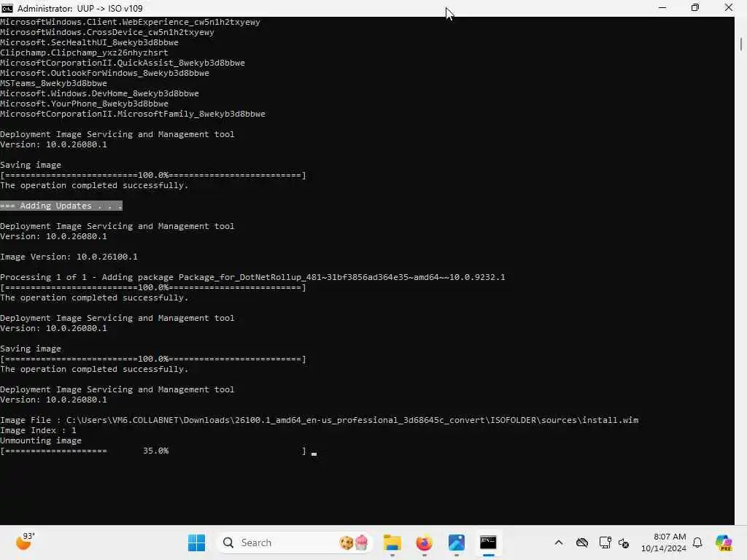Click "Microsoft.Windows.DevHome_8wekyb3d8bbwe" line

(99, 93)
